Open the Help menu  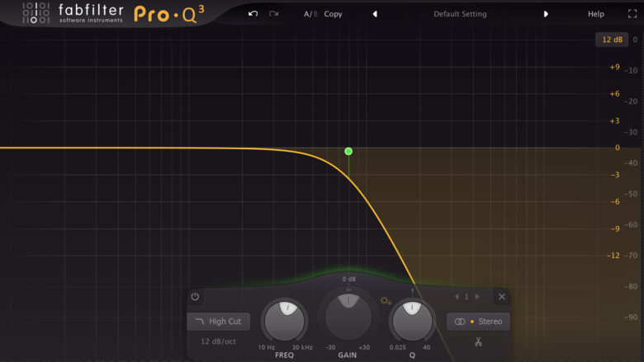[595, 14]
